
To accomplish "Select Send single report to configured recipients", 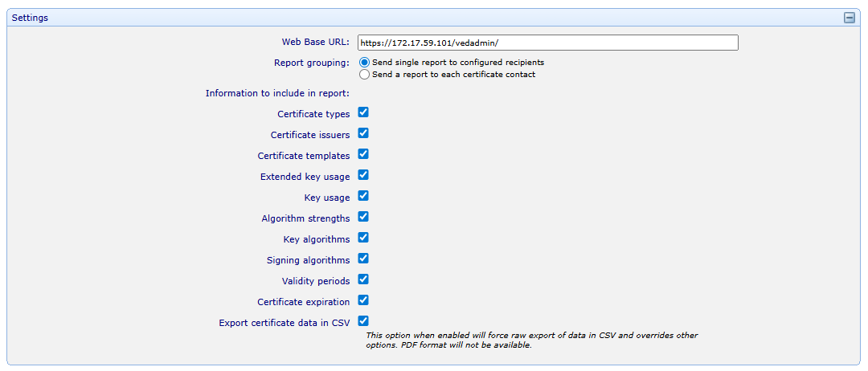I will click(x=365, y=63).
